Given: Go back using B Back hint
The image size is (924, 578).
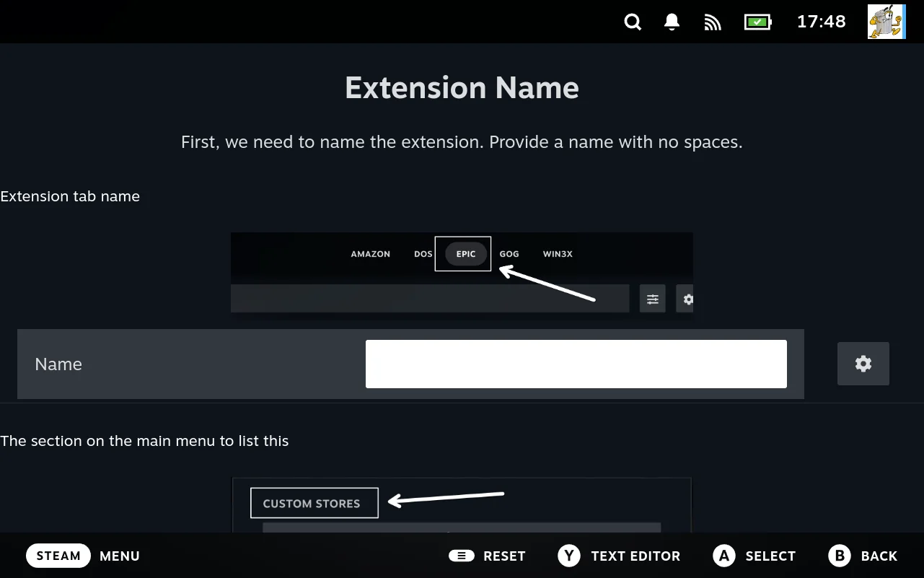Looking at the screenshot, I should click(x=863, y=556).
